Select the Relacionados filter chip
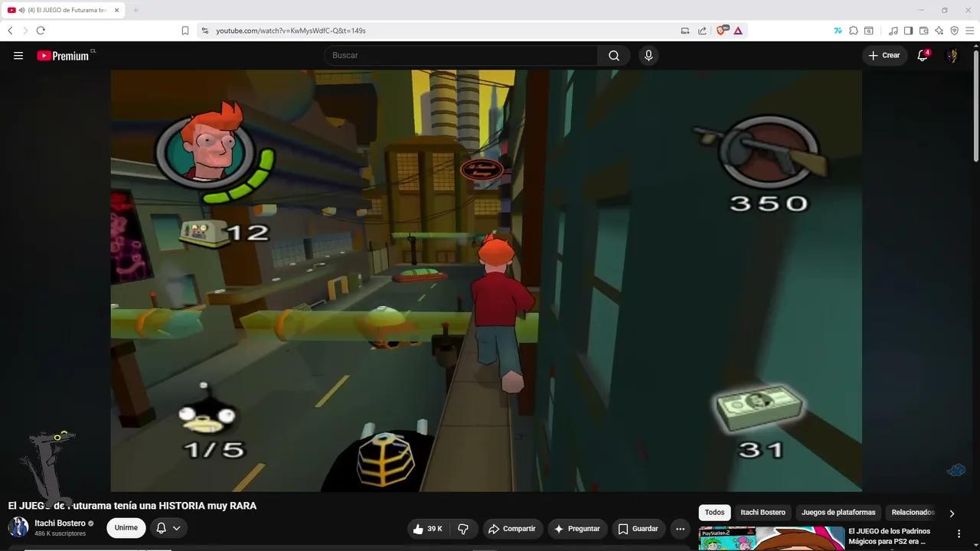Image resolution: width=980 pixels, height=551 pixels. pos(913,513)
